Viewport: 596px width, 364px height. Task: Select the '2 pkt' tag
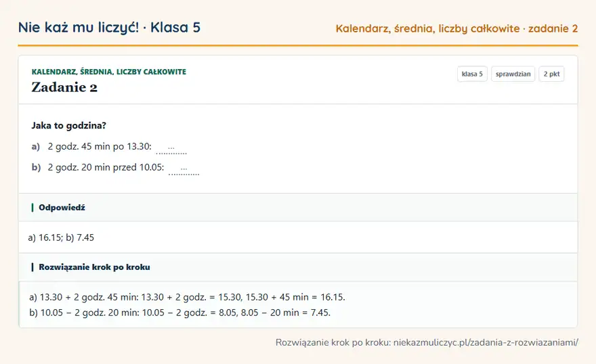(x=551, y=74)
